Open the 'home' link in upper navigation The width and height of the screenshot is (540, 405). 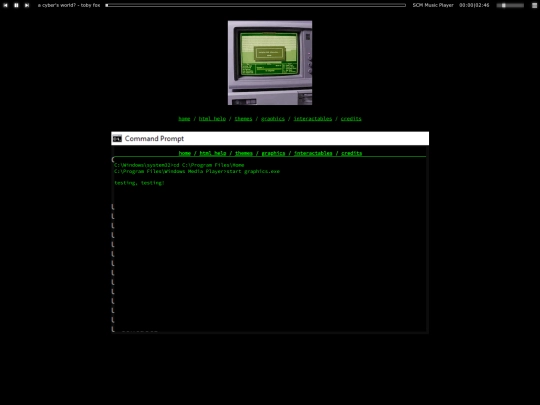click(184, 118)
